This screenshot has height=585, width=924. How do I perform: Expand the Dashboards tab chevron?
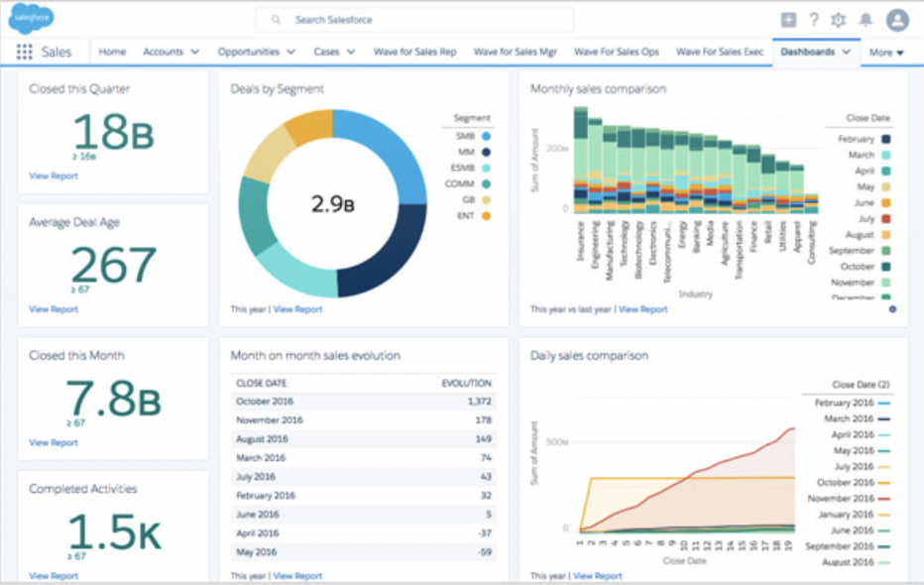(x=847, y=52)
